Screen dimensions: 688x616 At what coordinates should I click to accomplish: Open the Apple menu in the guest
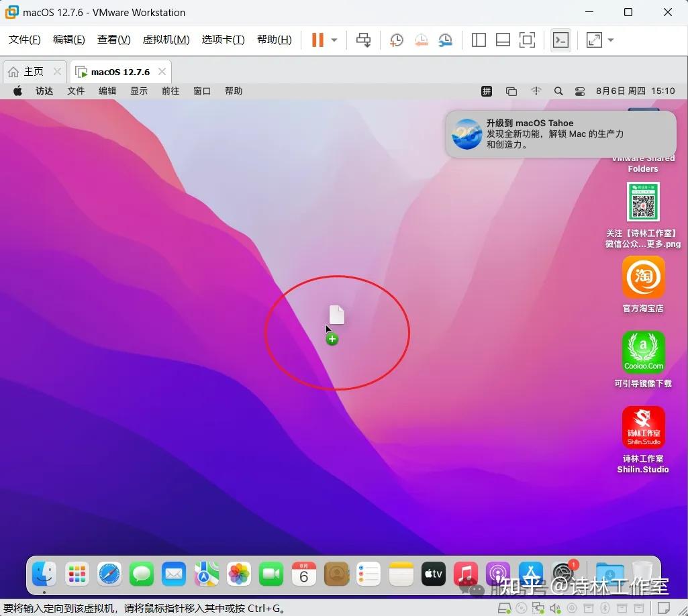click(x=17, y=91)
